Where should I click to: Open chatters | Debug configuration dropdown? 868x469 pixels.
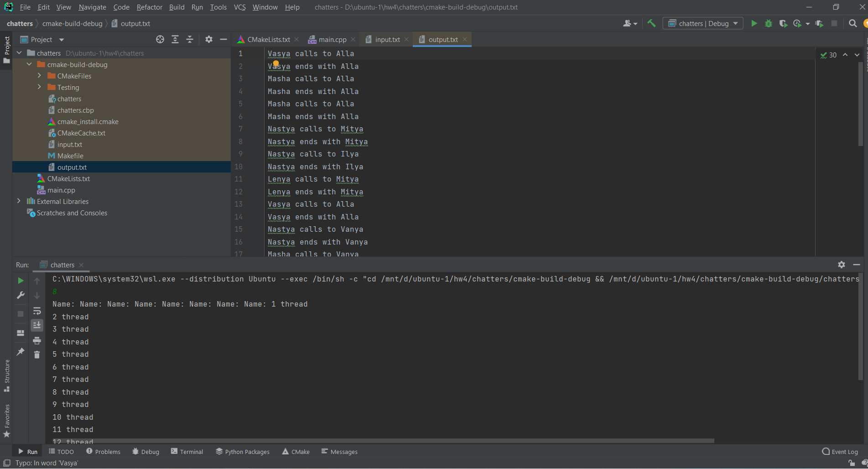tap(703, 23)
